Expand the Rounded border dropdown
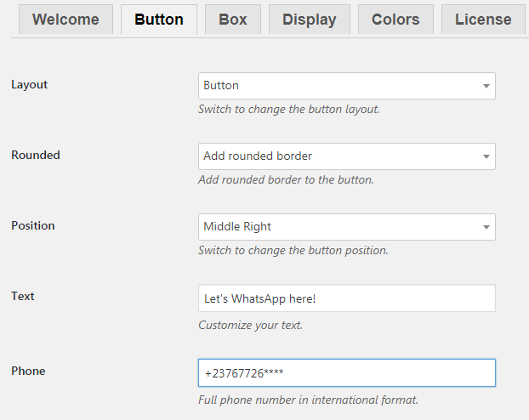The height and width of the screenshot is (420, 529). 347,156
